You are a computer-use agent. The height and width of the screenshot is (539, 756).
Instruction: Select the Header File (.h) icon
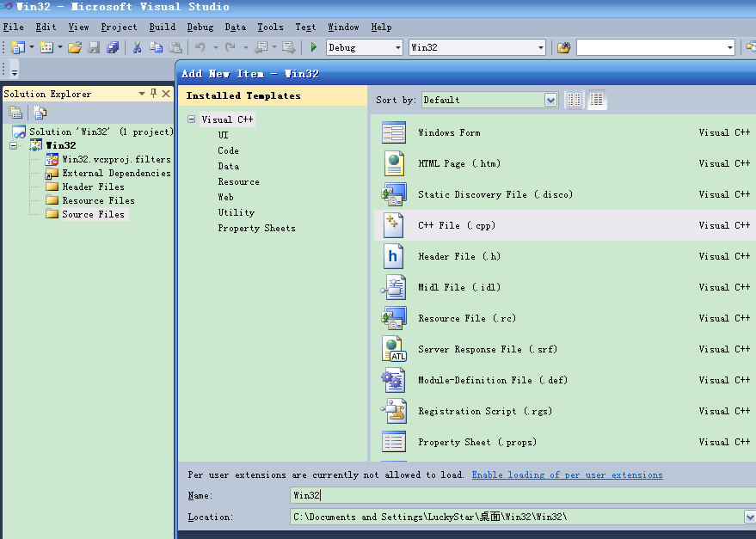[x=393, y=256]
